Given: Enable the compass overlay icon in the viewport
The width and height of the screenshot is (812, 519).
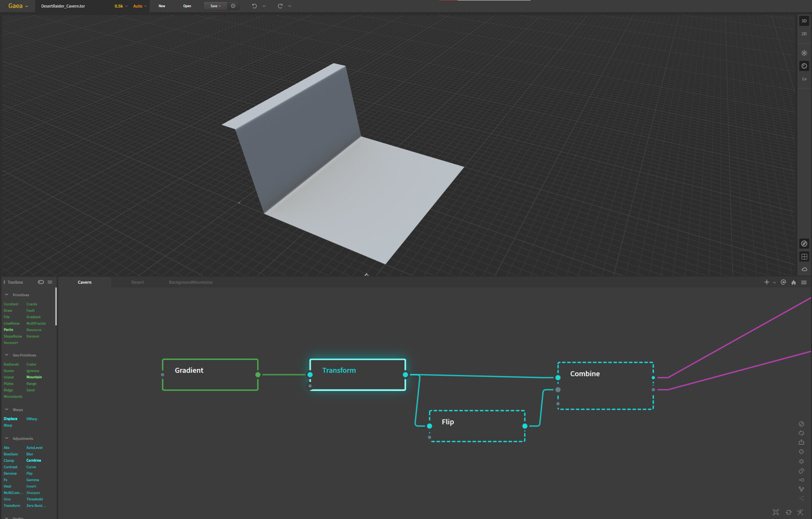Looking at the screenshot, I should 804,243.
